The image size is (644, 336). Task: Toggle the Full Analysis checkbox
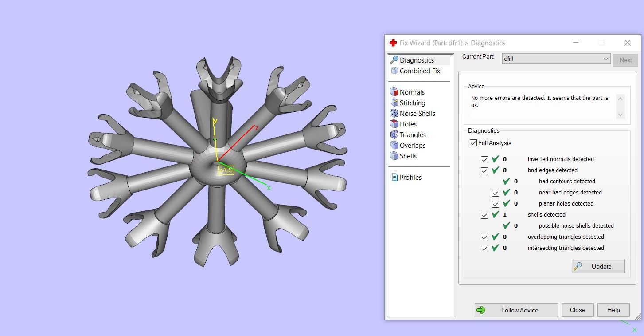[473, 143]
